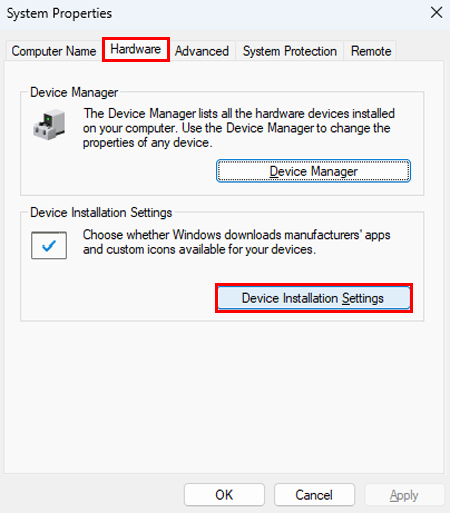This screenshot has height=513, width=450.
Task: Open Device Manager via its button
Action: click(313, 171)
